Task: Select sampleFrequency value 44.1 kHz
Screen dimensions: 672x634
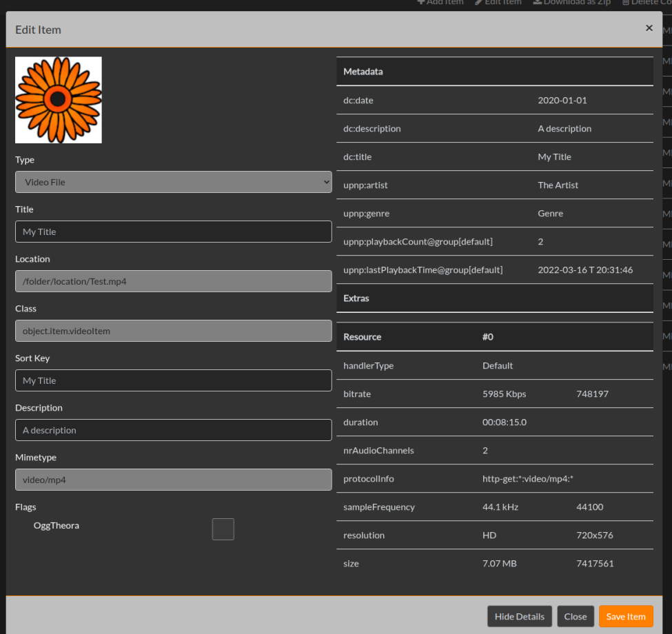Action: pos(500,507)
